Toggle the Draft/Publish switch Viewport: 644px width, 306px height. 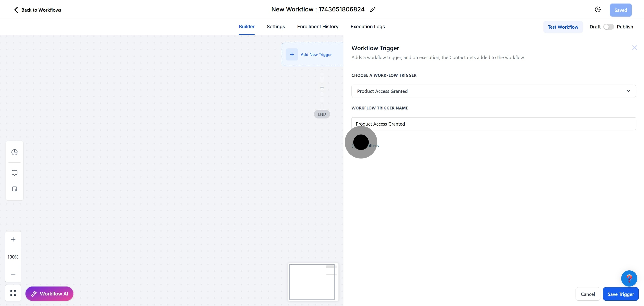point(608,27)
